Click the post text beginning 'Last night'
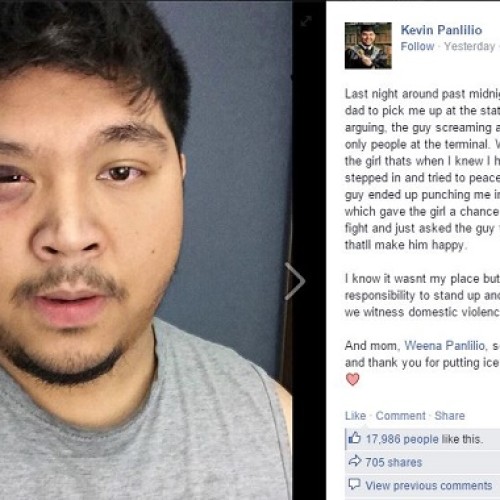The height and width of the screenshot is (500, 500). click(422, 169)
